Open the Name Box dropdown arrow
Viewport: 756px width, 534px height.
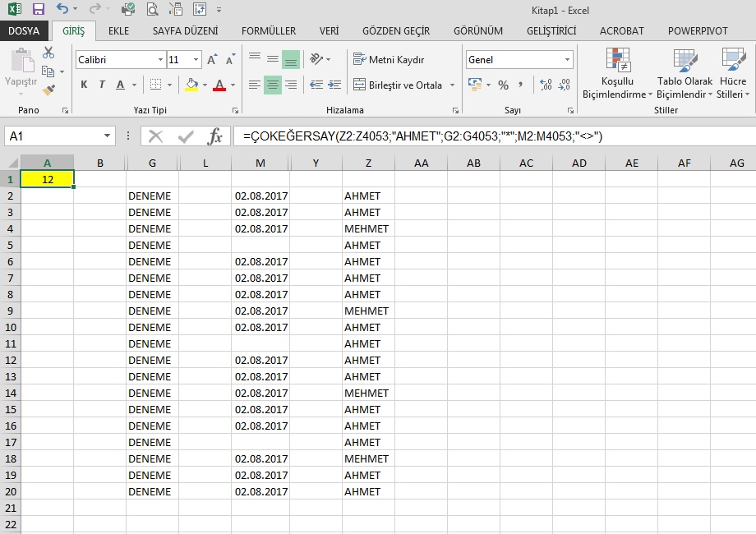coord(108,136)
